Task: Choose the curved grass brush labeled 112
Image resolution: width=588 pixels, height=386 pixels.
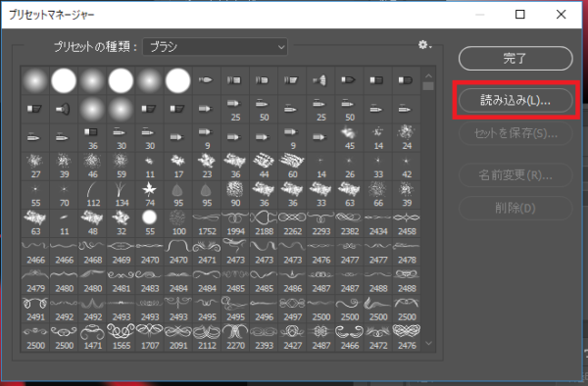Action: point(93,195)
